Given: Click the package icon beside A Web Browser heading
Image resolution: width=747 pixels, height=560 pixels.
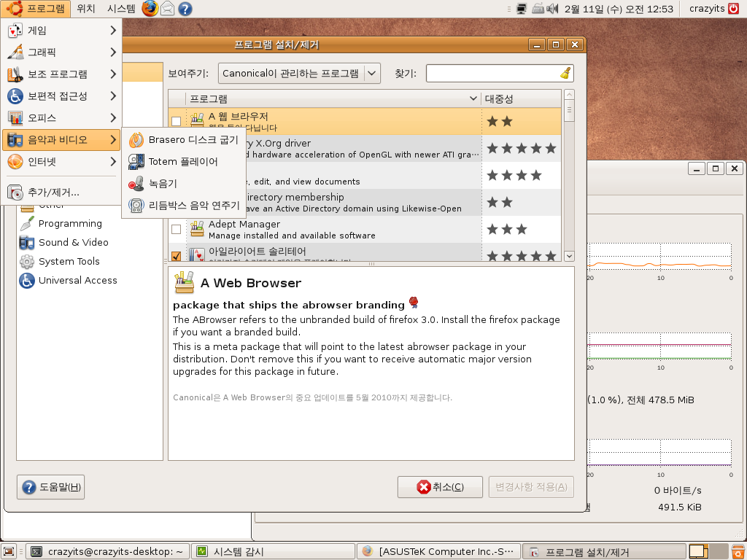Looking at the screenshot, I should coord(185,282).
